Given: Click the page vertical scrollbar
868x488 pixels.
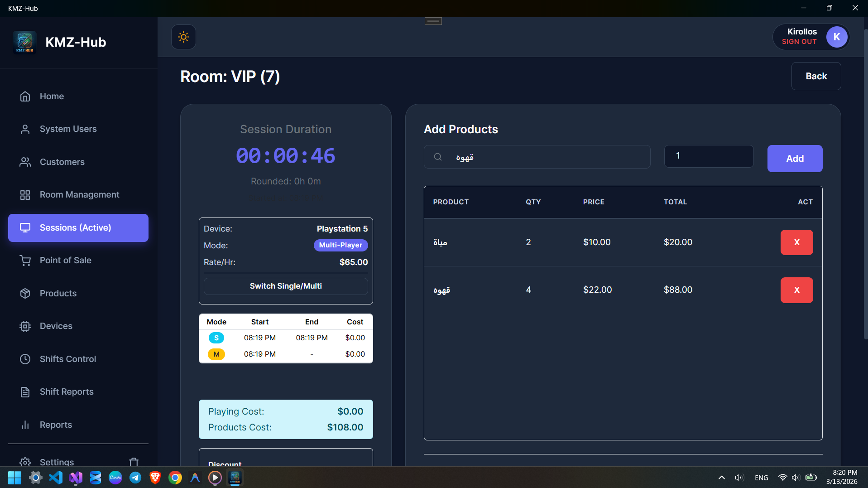Looking at the screenshot, I should tap(865, 181).
